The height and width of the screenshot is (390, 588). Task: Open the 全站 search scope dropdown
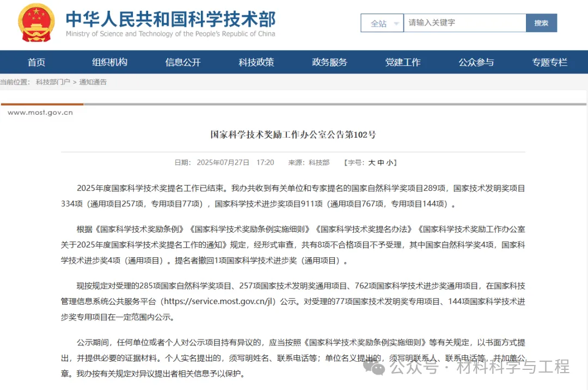click(382, 23)
